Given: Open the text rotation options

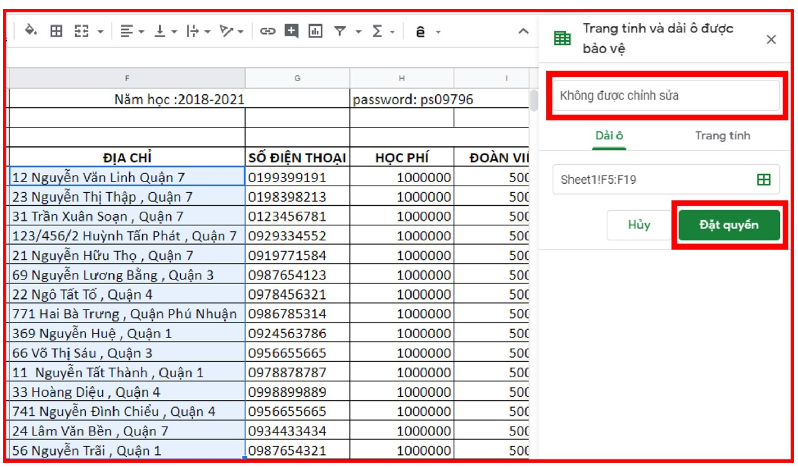Looking at the screenshot, I should coord(231,32).
